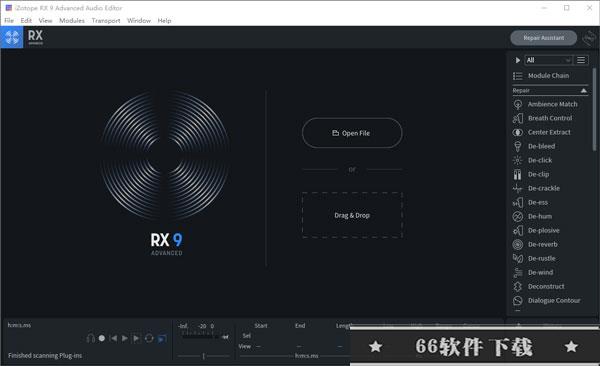Click the iZotope logo icon at top-left
The height and width of the screenshot is (366, 600).
(x=12, y=38)
